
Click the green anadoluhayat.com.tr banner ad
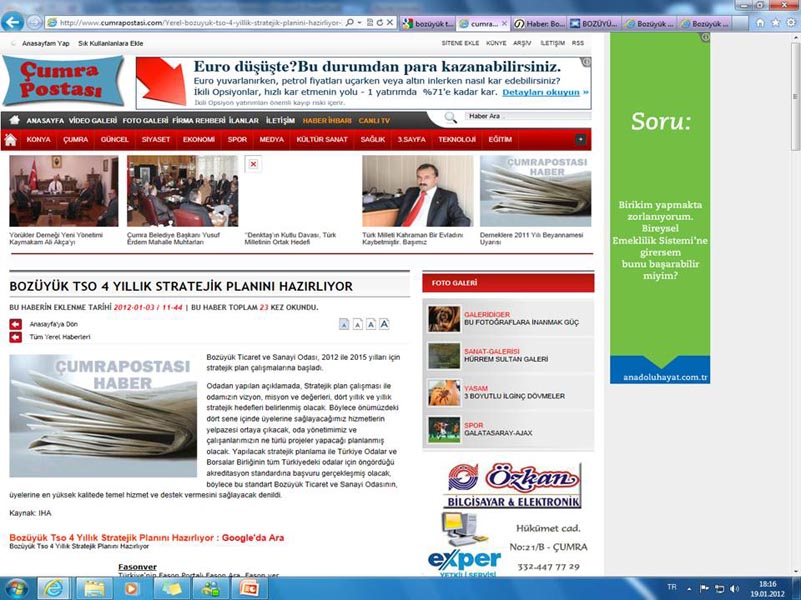tap(660, 208)
